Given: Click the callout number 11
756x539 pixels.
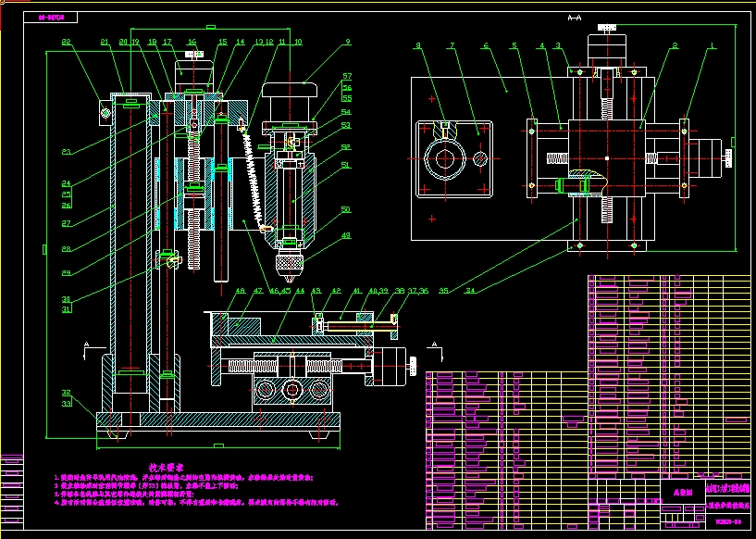Looking at the screenshot, I should 281,42.
